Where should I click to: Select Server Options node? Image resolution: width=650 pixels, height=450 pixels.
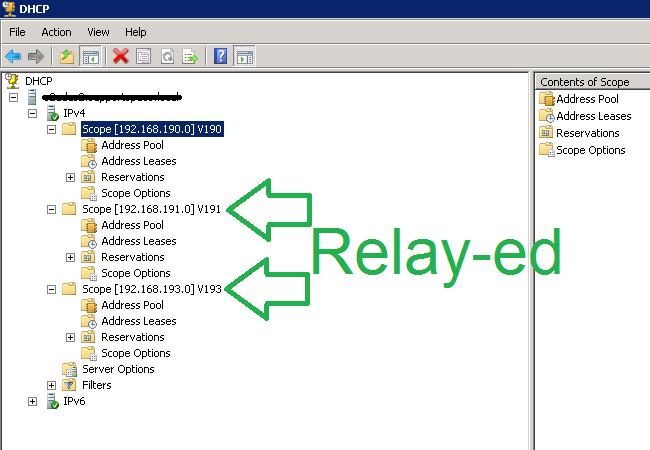pos(118,369)
